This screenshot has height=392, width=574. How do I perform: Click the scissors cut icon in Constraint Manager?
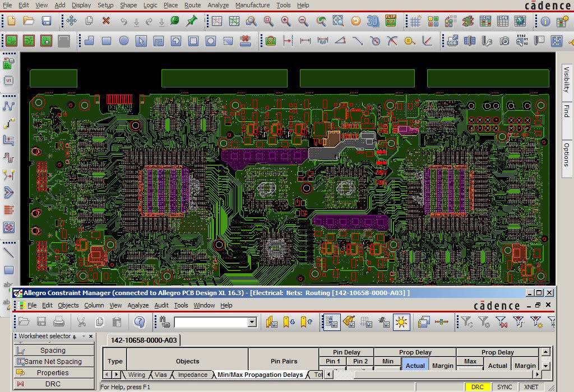click(x=82, y=321)
